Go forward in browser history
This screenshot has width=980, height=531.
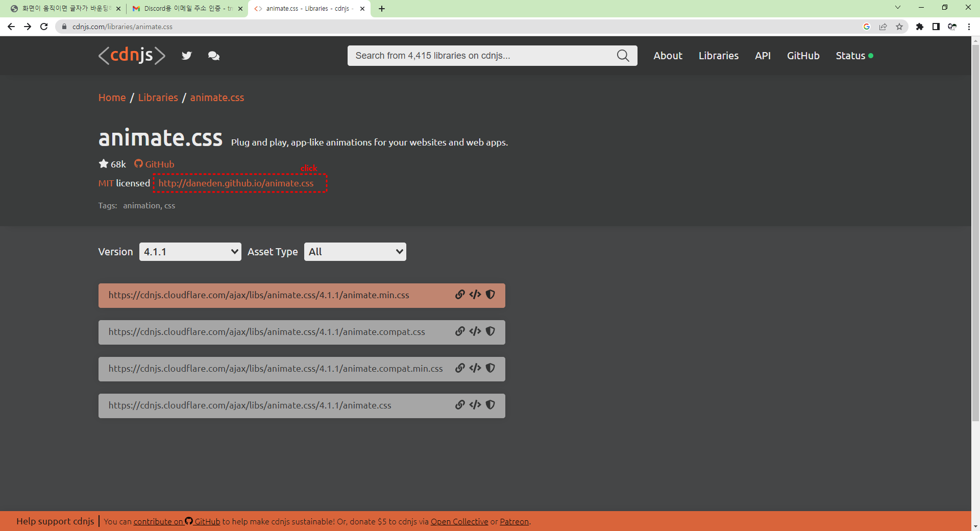point(28,27)
